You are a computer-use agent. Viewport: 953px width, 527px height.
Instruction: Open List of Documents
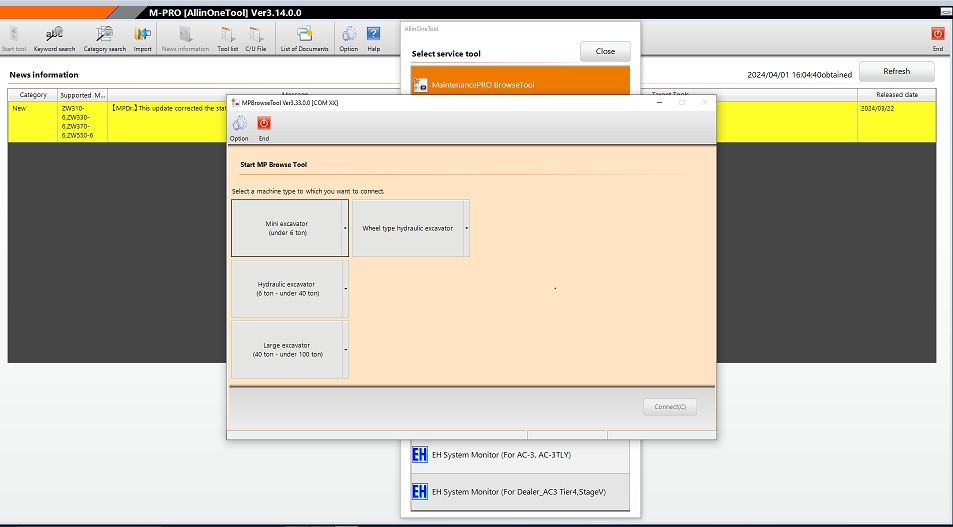pos(304,39)
